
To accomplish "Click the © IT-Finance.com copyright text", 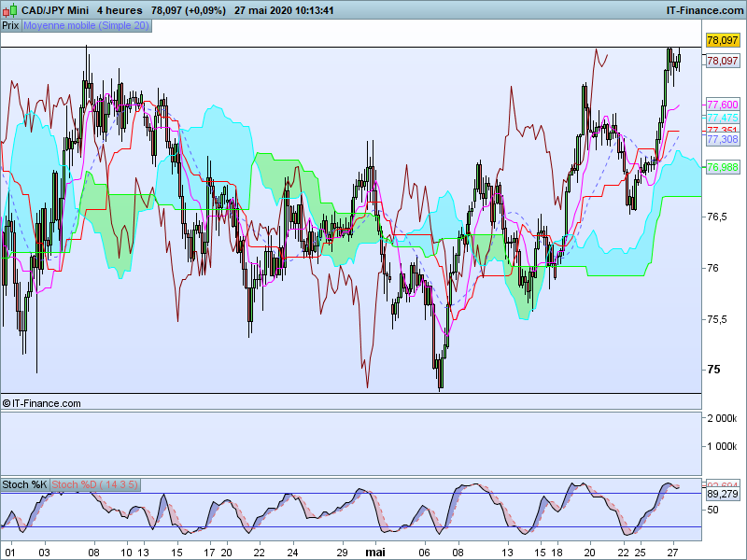I will coord(41,403).
